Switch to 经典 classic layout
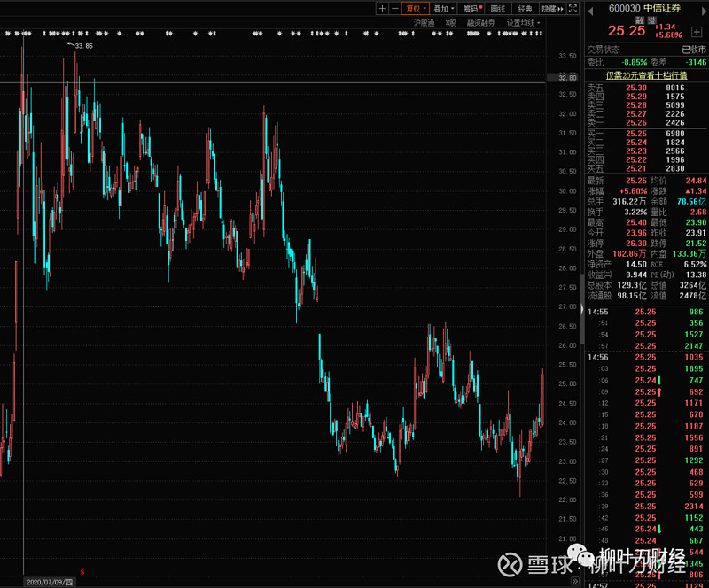709x588 pixels. (x=525, y=9)
